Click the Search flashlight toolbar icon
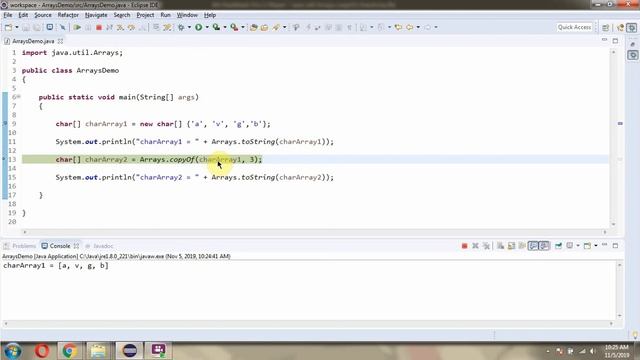The width and height of the screenshot is (640, 360). click(277, 27)
